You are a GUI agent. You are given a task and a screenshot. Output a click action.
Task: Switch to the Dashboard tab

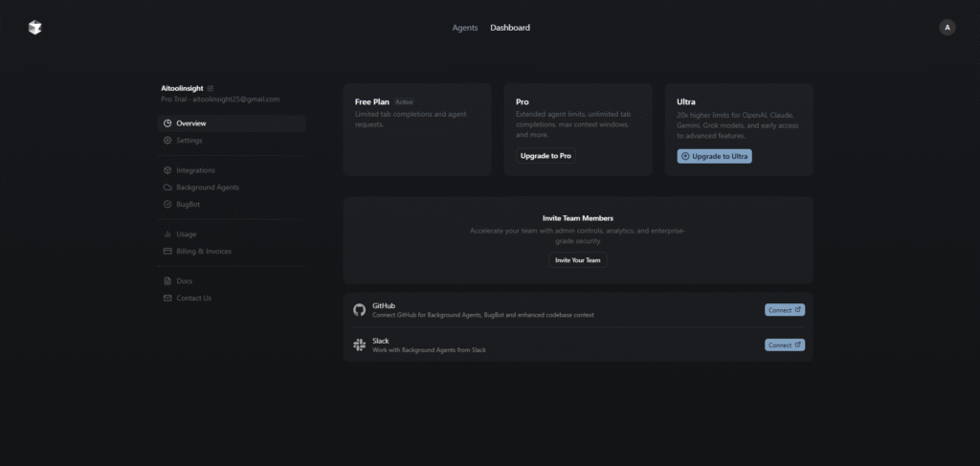tap(510, 28)
